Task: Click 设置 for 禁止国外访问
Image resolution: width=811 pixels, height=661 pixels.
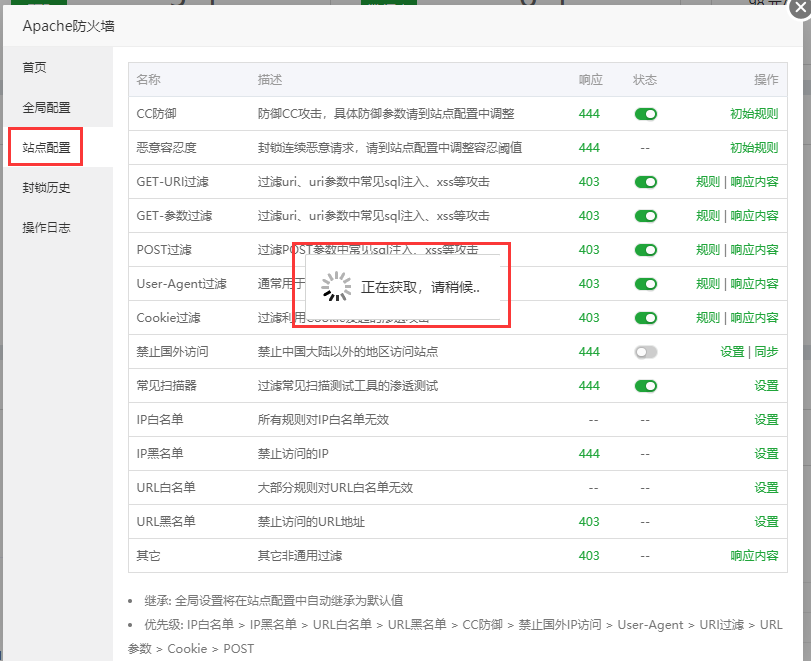Action: click(x=732, y=352)
